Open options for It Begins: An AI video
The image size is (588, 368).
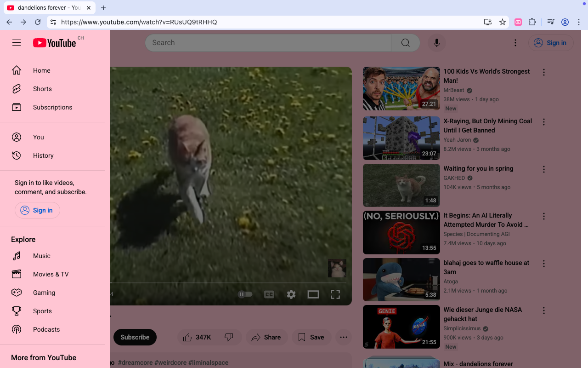point(544,216)
